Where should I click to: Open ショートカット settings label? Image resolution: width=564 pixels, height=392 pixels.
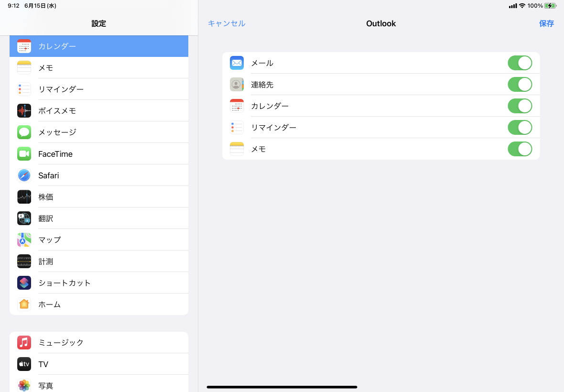tap(65, 283)
